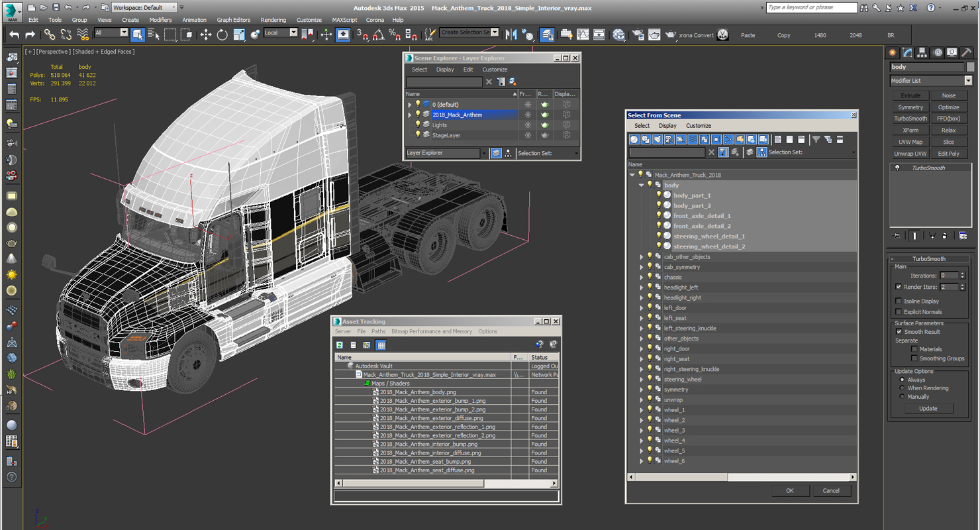Activate the Bind to Space Warp tool
This screenshot has height=530, width=980.
(x=82, y=35)
